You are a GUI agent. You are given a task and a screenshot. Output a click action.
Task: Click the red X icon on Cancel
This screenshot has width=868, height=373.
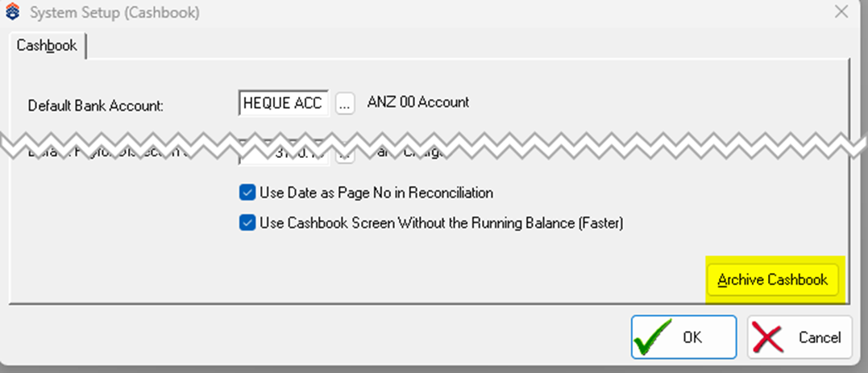[768, 338]
